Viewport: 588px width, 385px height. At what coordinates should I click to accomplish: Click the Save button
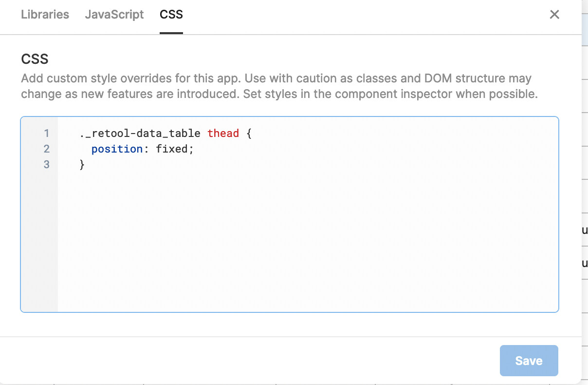coord(529,361)
